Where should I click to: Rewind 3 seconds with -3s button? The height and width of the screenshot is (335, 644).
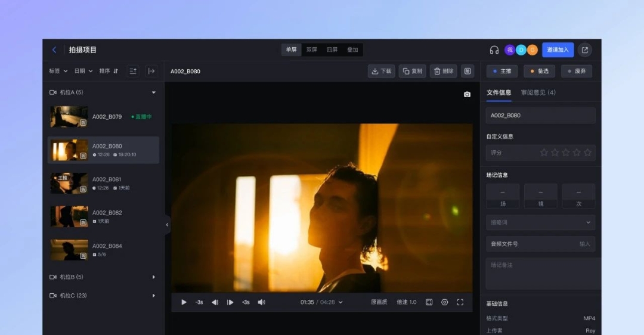[199, 302]
